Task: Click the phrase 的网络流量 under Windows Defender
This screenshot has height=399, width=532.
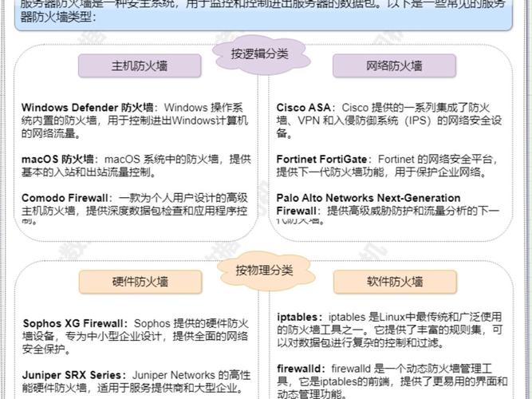Action: click(x=48, y=133)
